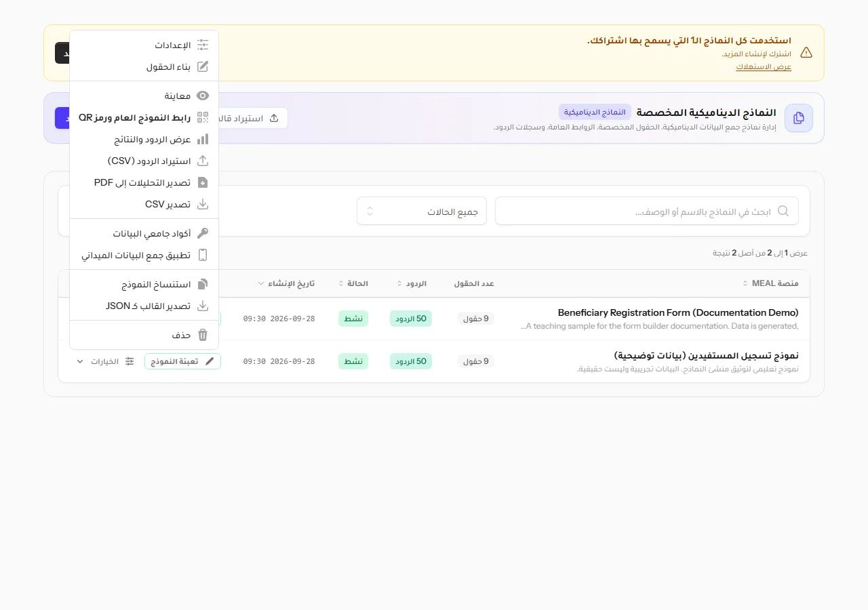This screenshot has width=868, height=610.
Task: Click the نموذج تسجيل المستفيدين (بيانات توضيحية) title
Action: [707, 355]
